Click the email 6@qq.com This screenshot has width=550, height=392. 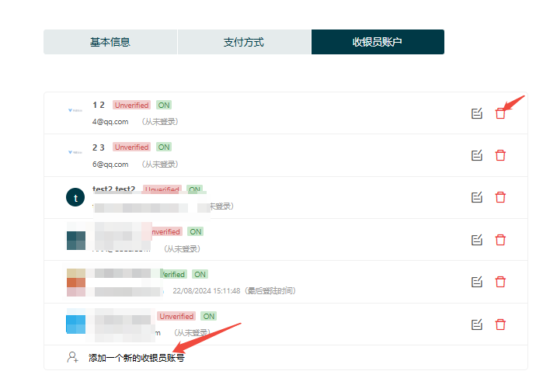(110, 164)
